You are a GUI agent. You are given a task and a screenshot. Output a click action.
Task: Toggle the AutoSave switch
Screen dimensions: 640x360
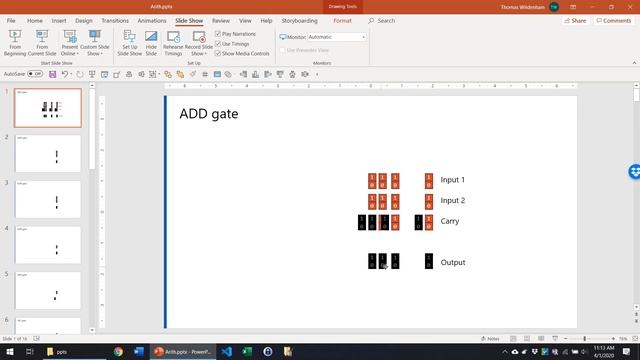pyautogui.click(x=35, y=74)
